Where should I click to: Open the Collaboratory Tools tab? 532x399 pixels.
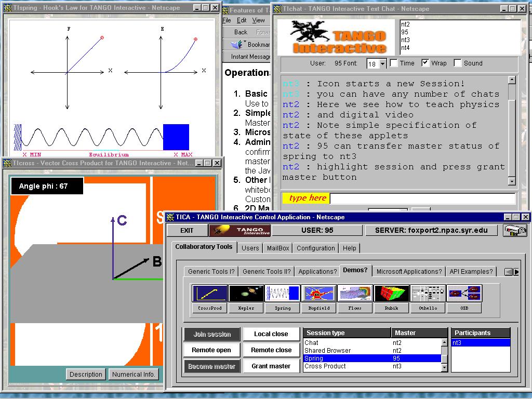coord(204,247)
